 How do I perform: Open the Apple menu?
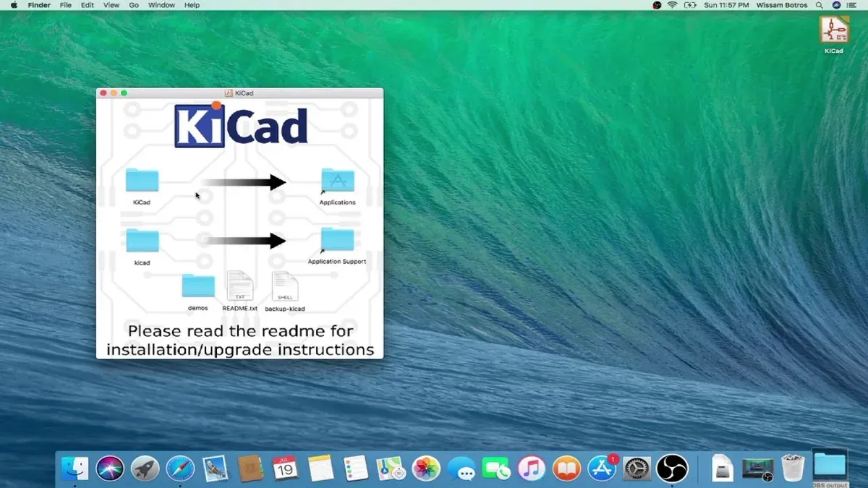coord(14,5)
